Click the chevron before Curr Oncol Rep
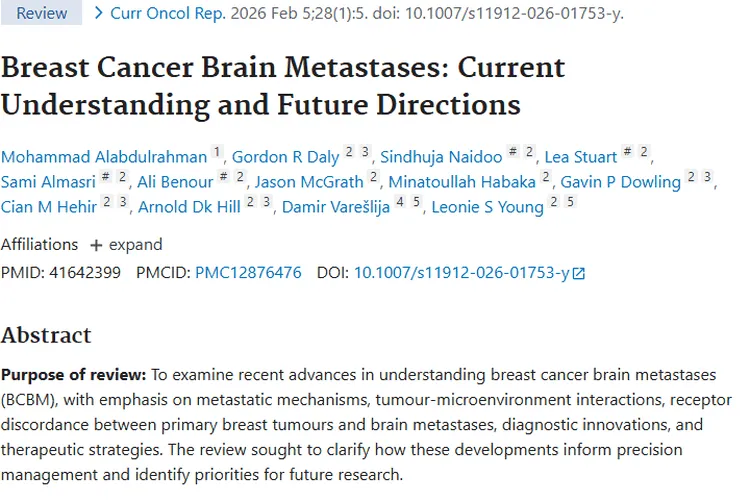This screenshot has height=500, width=750. pos(98,14)
